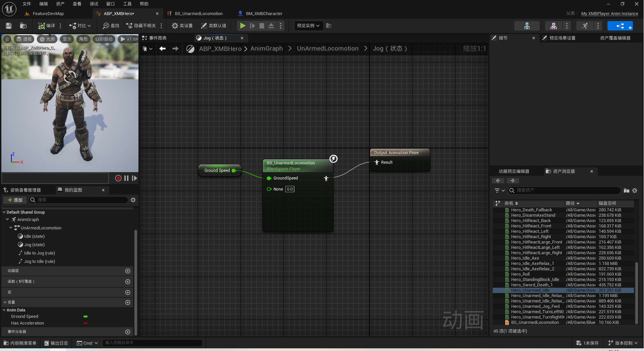The height and width of the screenshot is (351, 644).
Task: Open viewport hamburger options menu
Action: [7, 39]
